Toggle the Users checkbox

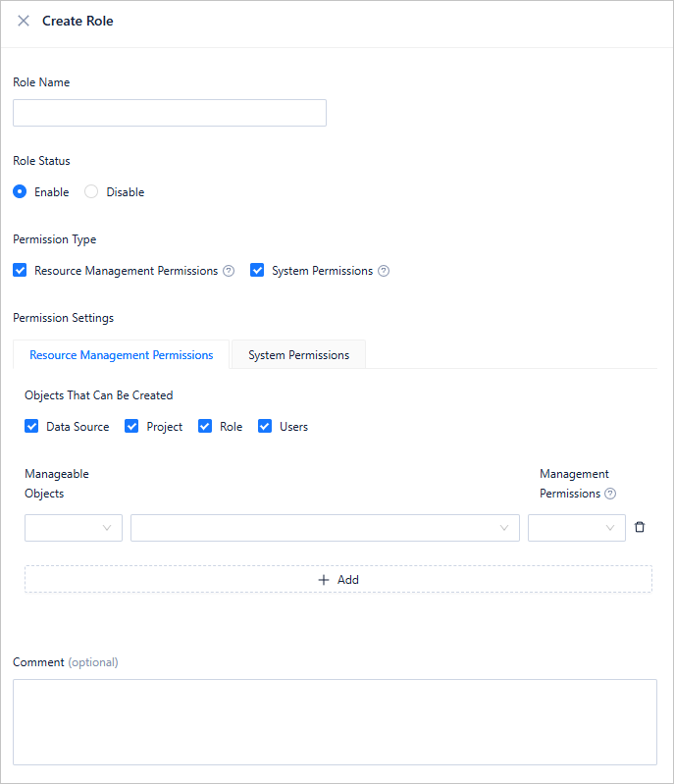pos(265,426)
